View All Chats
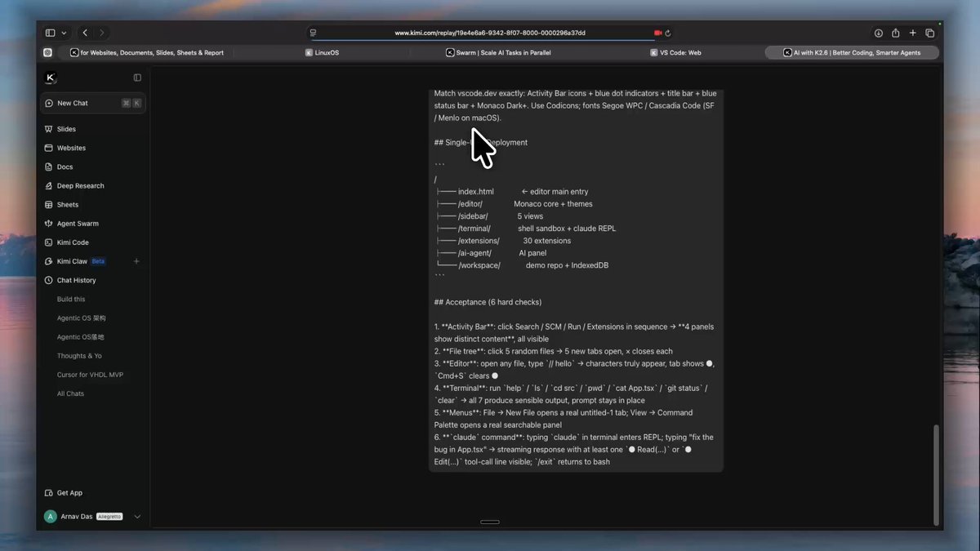The image size is (980, 551). 70,393
